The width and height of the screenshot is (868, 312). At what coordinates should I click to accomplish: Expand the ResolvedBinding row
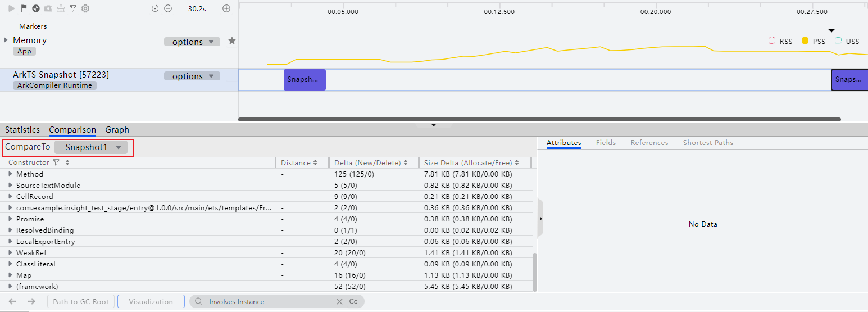point(10,230)
